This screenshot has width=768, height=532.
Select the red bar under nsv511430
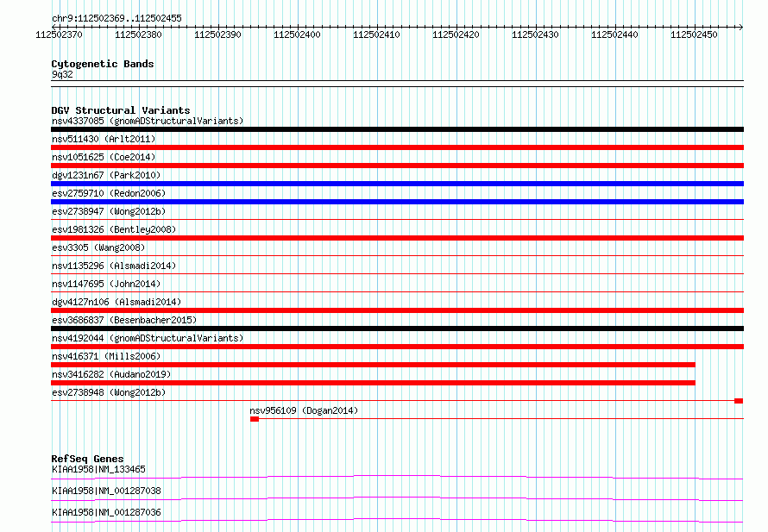pyautogui.click(x=397, y=147)
